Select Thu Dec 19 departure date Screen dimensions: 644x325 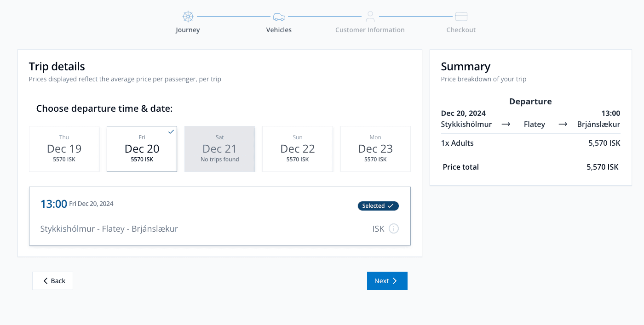coord(64,149)
